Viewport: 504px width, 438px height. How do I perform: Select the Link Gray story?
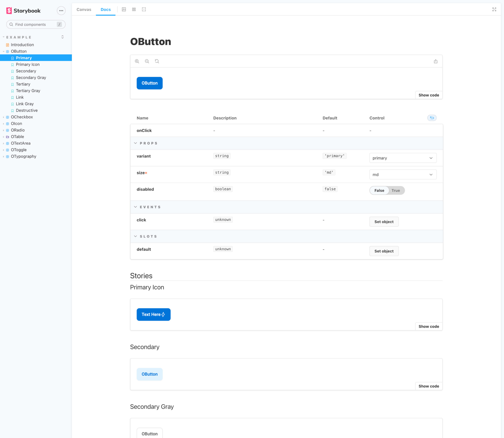tap(25, 104)
